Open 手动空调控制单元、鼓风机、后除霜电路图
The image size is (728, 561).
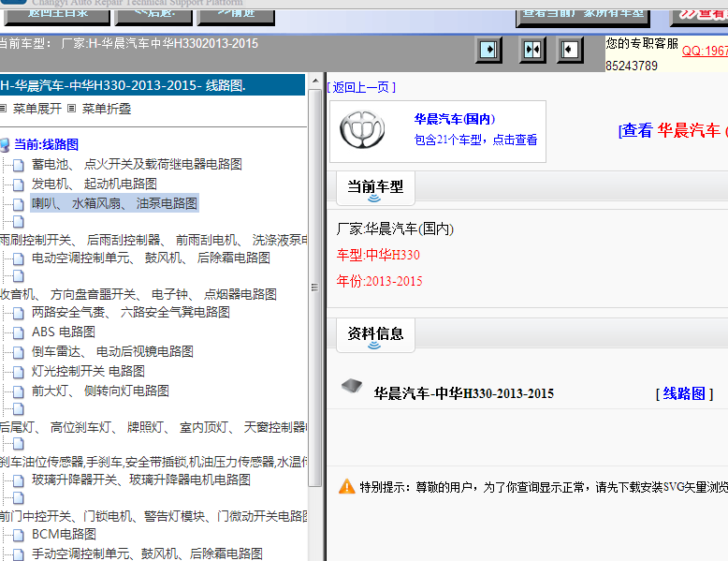click(x=147, y=554)
